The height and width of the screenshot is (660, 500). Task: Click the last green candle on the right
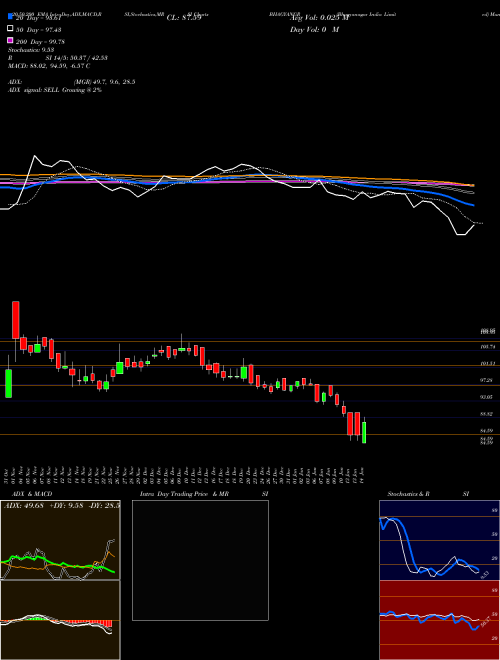click(x=364, y=433)
